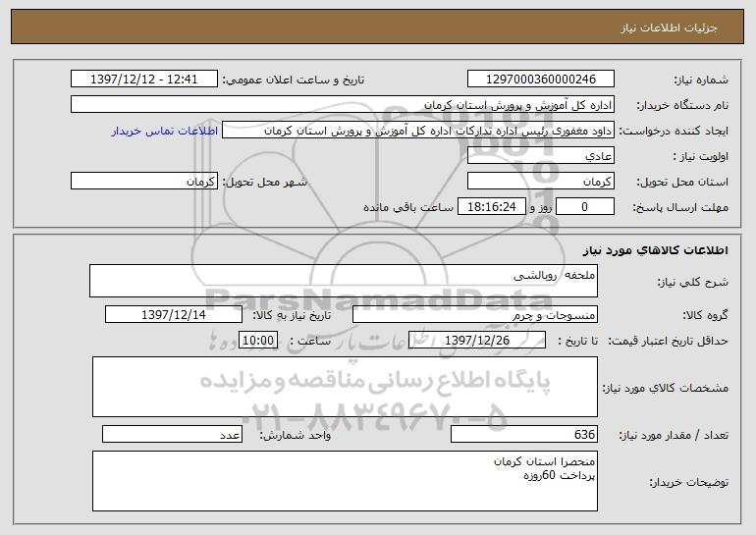The width and height of the screenshot is (756, 535).
Task: Click the منحصرا استان کرمان text
Action: point(544,461)
